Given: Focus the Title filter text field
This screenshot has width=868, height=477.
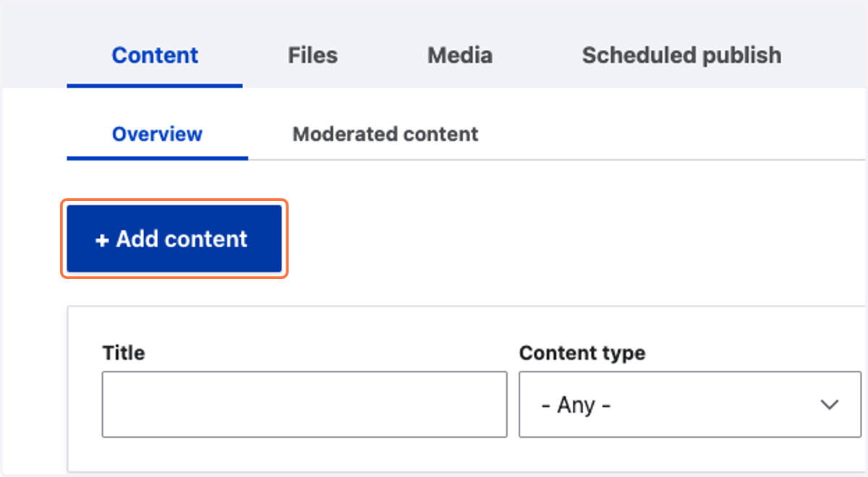Looking at the screenshot, I should pos(305,405).
